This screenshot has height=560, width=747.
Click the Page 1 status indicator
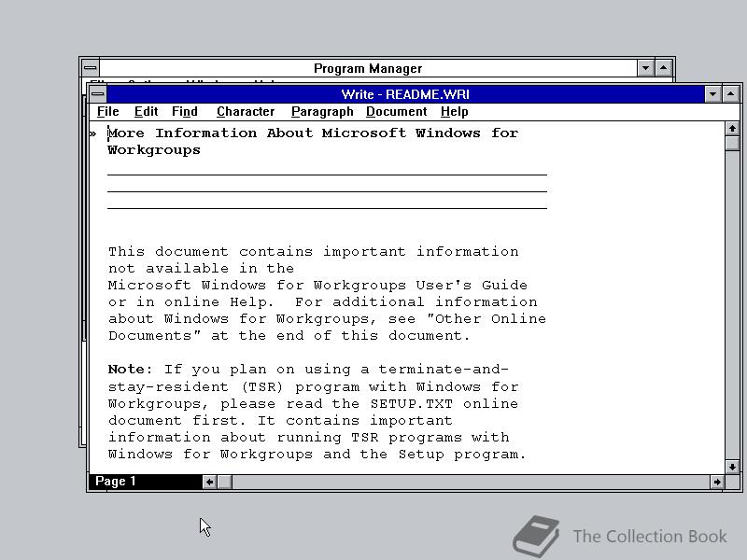(146, 482)
